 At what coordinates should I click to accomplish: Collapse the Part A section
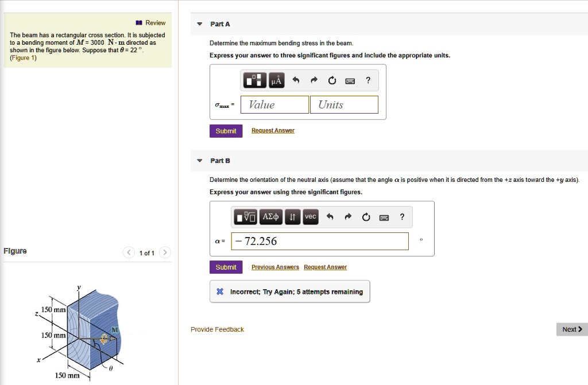[199, 24]
